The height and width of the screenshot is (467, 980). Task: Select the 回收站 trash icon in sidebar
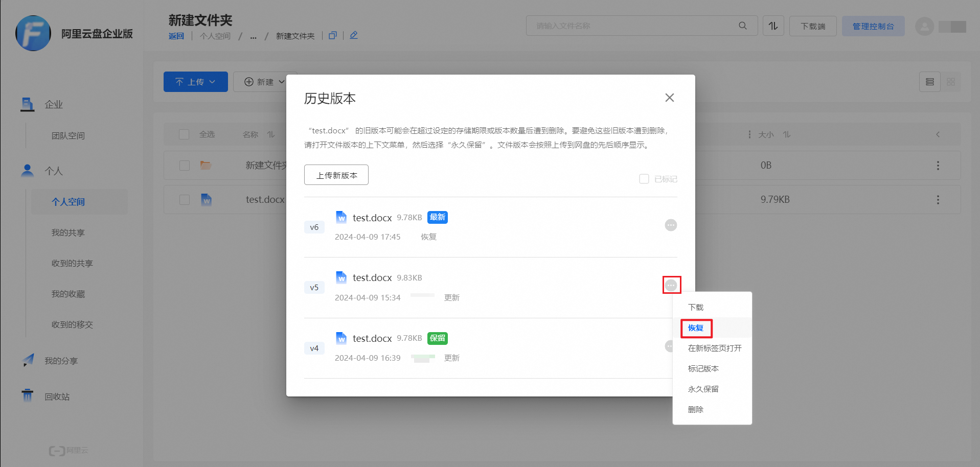point(28,395)
